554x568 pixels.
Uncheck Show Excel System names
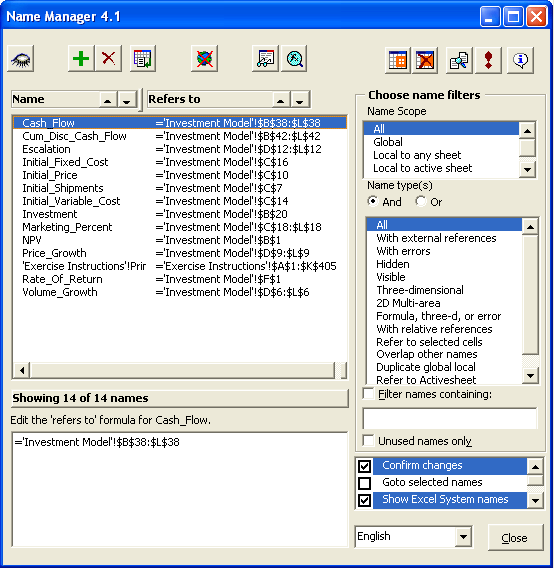click(365, 500)
